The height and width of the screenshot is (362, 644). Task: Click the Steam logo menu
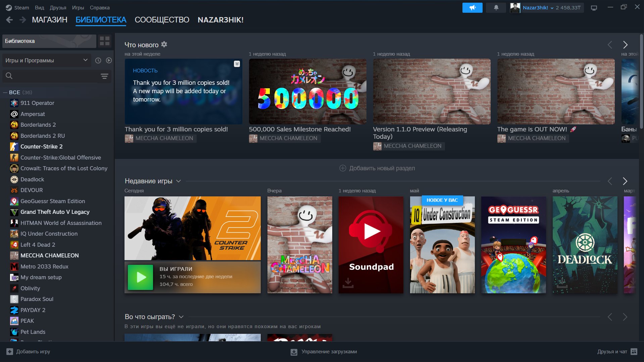17,8
